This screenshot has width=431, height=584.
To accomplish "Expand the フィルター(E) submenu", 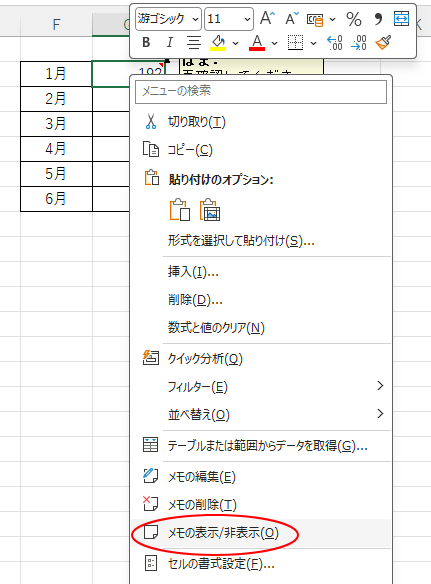I will point(261,387).
